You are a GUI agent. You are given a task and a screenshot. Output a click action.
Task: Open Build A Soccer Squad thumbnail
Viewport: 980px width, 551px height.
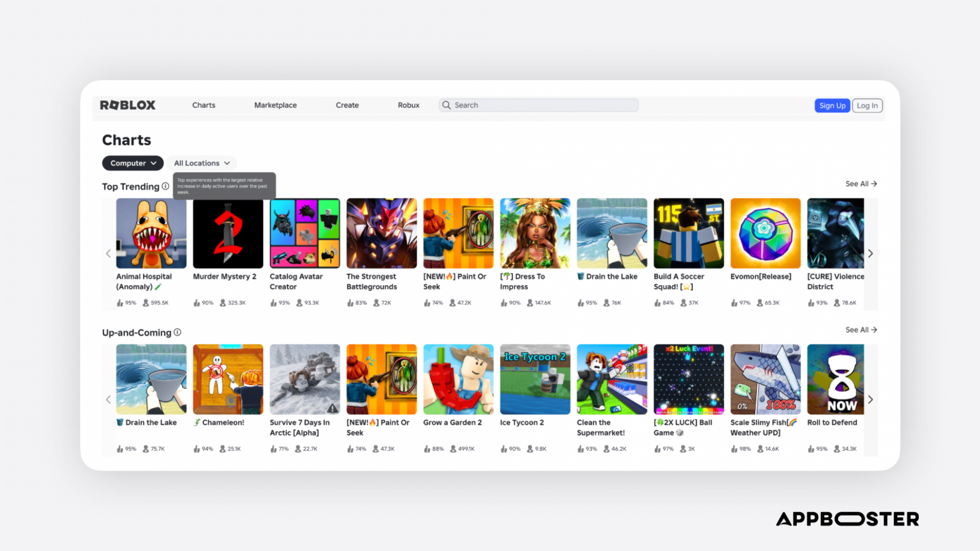(x=689, y=233)
